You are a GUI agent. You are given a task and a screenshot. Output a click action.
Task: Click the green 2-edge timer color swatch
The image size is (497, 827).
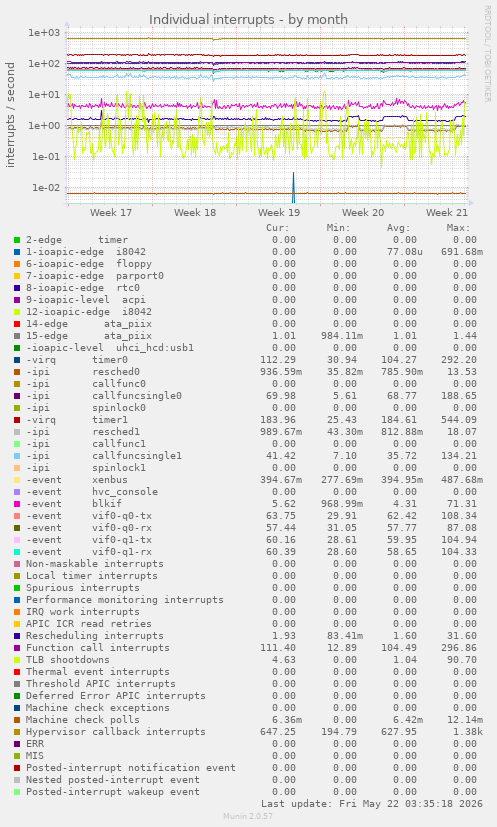(17, 240)
